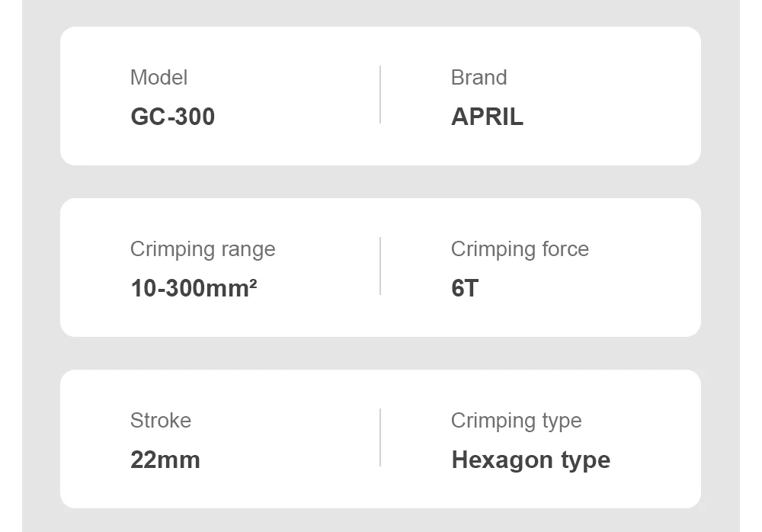762x532 pixels.
Task: Select the APRIL brand name
Action: [x=487, y=117]
